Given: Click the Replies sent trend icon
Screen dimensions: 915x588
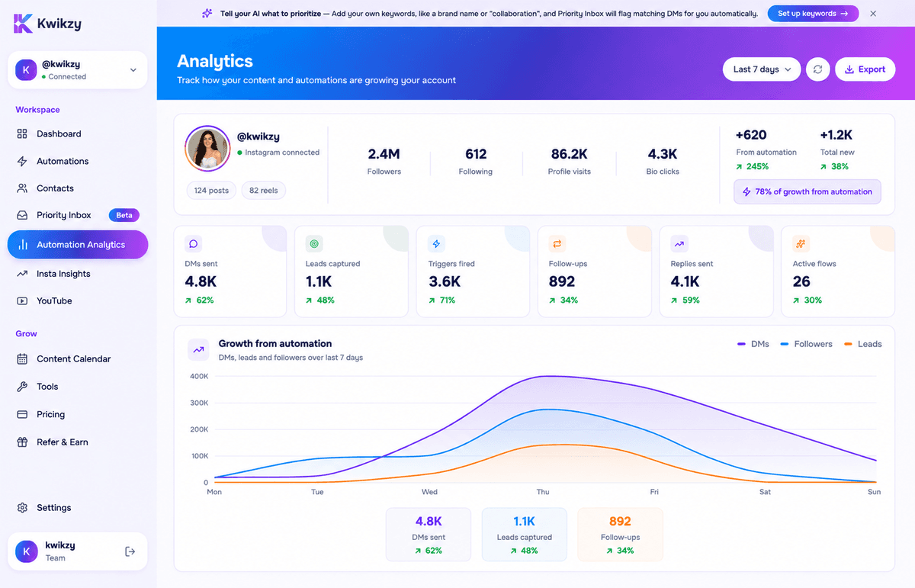Looking at the screenshot, I should 679,244.
